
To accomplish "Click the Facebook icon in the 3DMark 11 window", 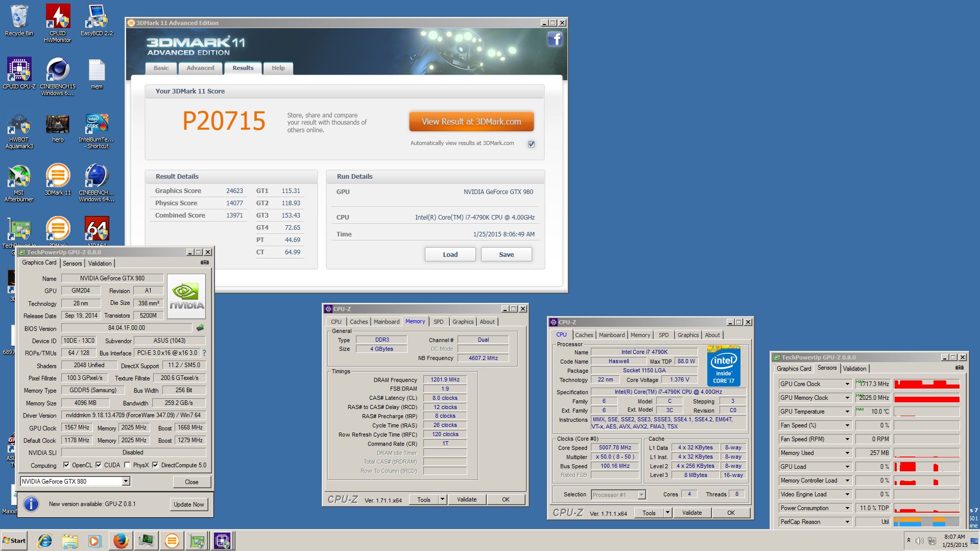I will [555, 39].
